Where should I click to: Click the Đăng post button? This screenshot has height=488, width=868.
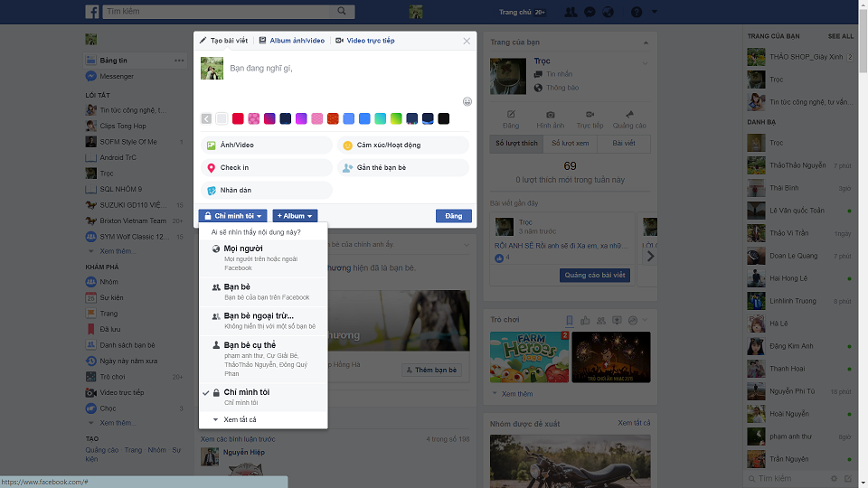tap(454, 216)
